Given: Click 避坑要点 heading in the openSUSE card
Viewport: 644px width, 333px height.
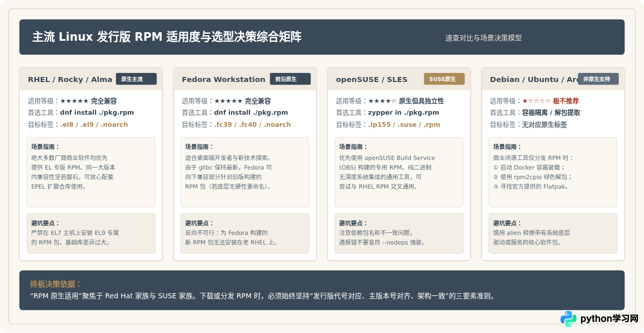Looking at the screenshot, I should [353, 223].
